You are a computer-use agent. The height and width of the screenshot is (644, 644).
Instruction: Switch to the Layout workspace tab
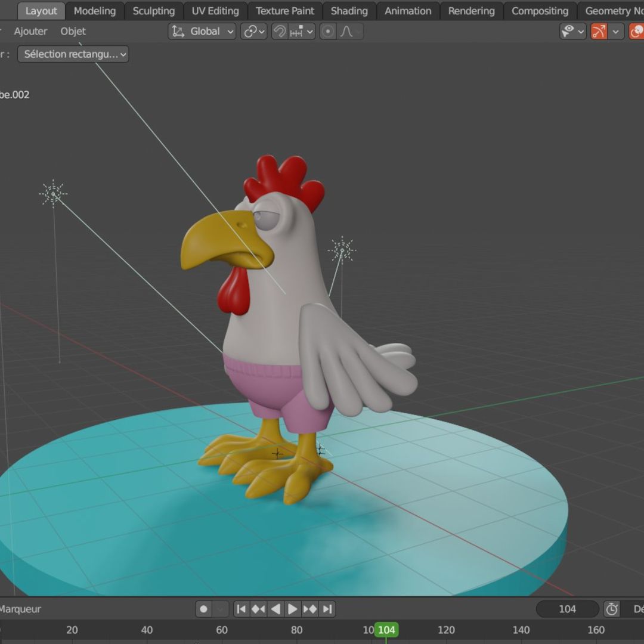tap(41, 11)
